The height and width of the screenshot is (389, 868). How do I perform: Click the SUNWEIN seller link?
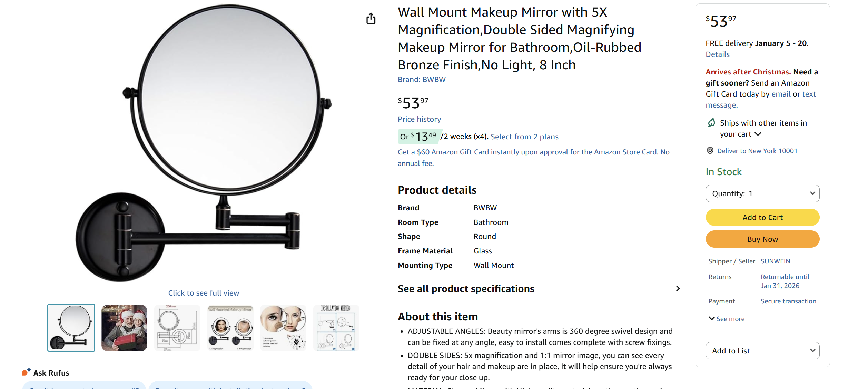(x=775, y=261)
